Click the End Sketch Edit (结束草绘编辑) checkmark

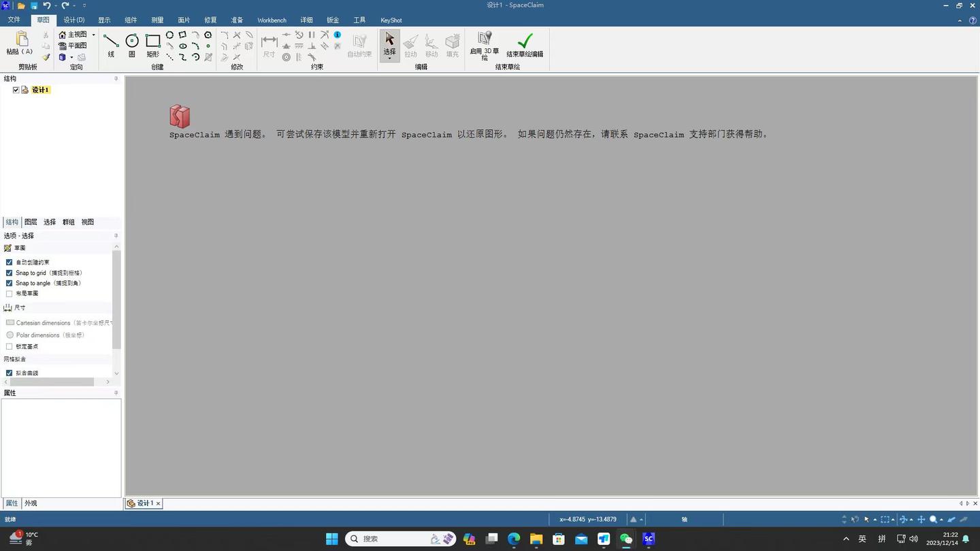click(524, 42)
